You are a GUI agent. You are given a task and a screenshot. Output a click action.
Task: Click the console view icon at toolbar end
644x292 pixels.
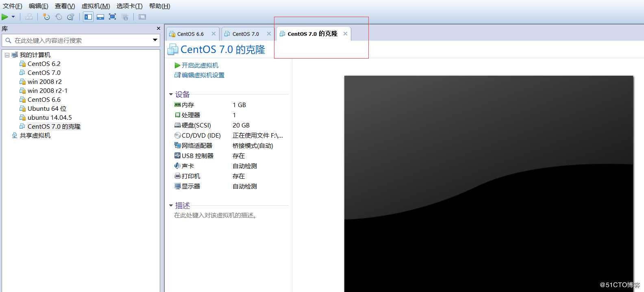coord(142,17)
